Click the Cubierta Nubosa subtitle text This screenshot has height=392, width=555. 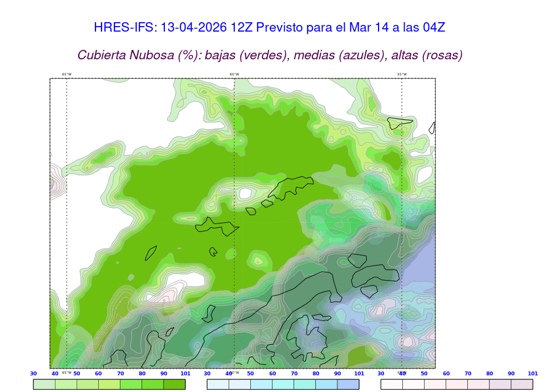270,55
